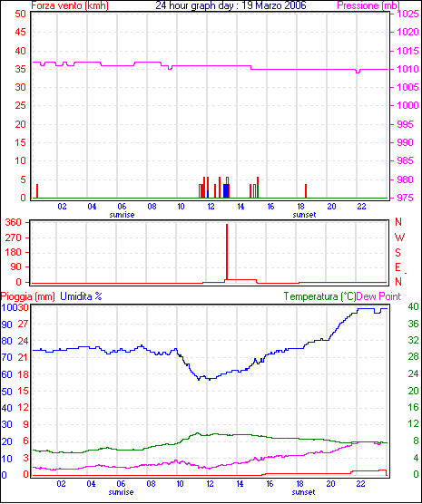Click the 'Forza vento (kmh)' axis title
Screen dimensions: 422x504
pyautogui.click(x=70, y=5)
